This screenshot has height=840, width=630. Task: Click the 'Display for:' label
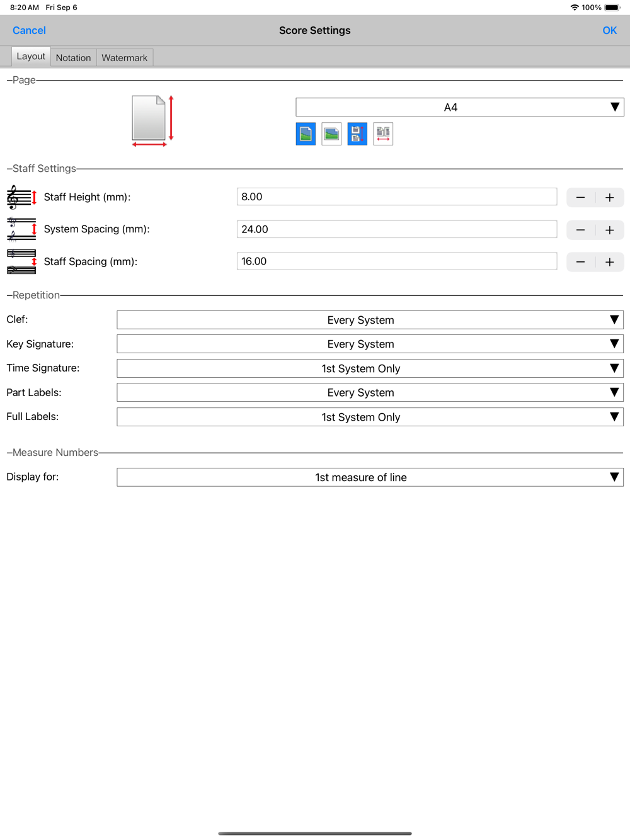click(33, 477)
